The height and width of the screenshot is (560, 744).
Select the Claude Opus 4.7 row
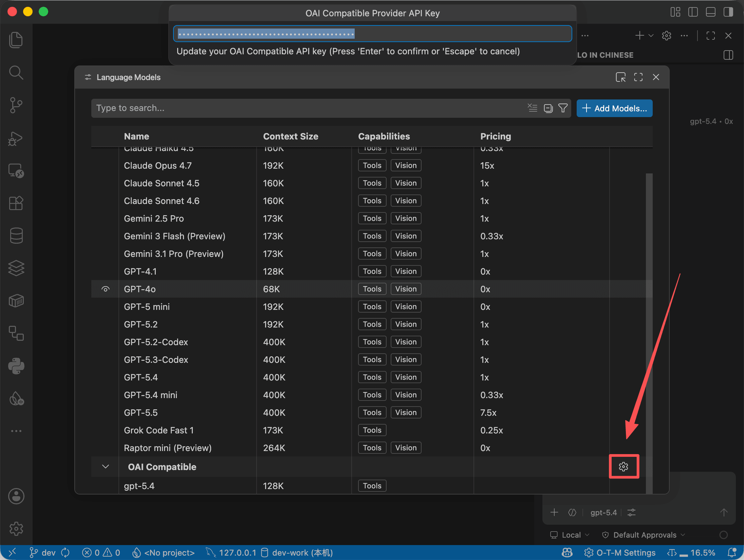click(368, 166)
